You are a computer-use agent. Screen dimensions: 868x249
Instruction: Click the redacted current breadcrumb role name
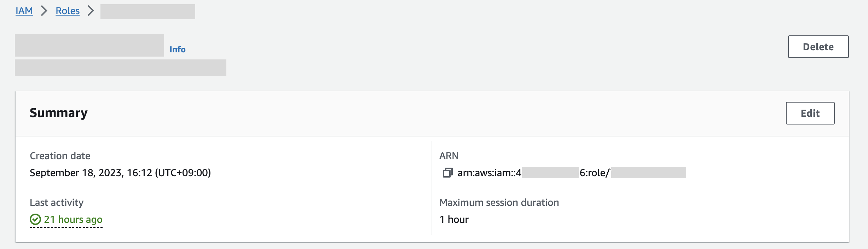pos(148,12)
